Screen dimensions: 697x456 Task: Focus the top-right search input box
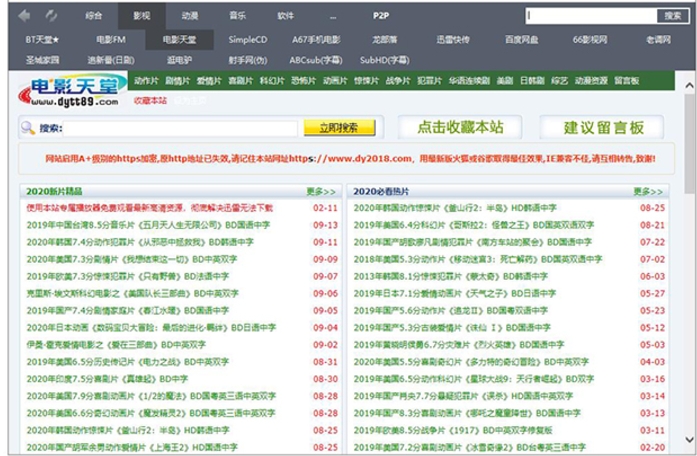[x=591, y=16]
